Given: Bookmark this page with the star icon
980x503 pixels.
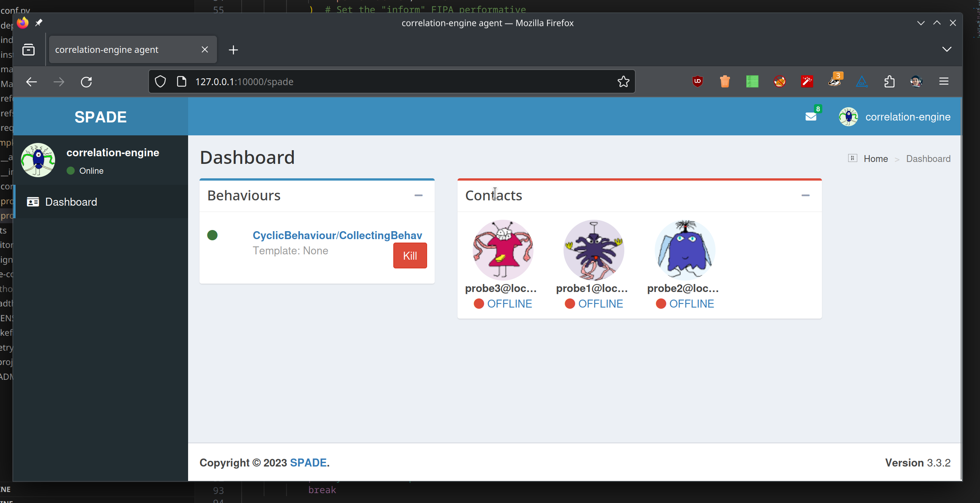Looking at the screenshot, I should point(623,81).
